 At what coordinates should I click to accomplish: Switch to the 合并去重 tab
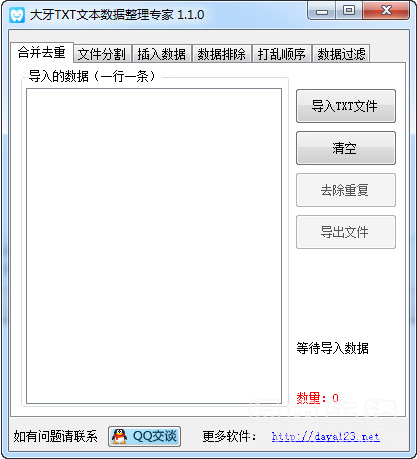click(42, 52)
